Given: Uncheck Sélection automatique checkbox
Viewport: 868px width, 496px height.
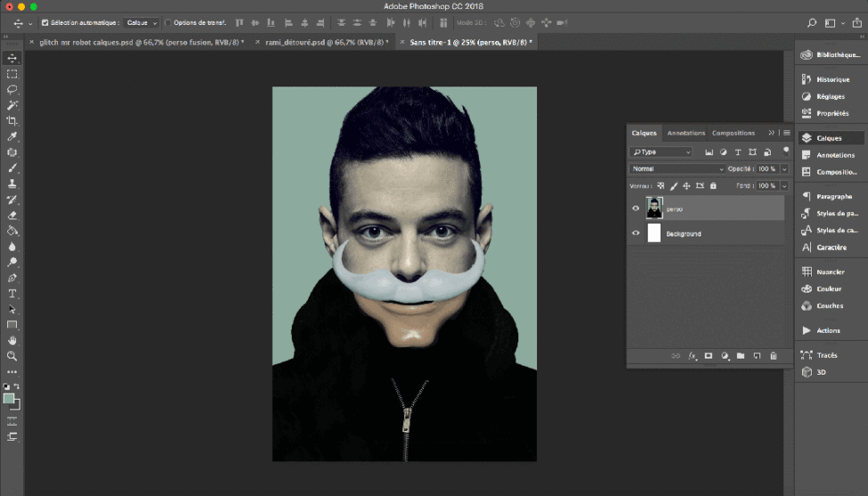Looking at the screenshot, I should click(45, 22).
